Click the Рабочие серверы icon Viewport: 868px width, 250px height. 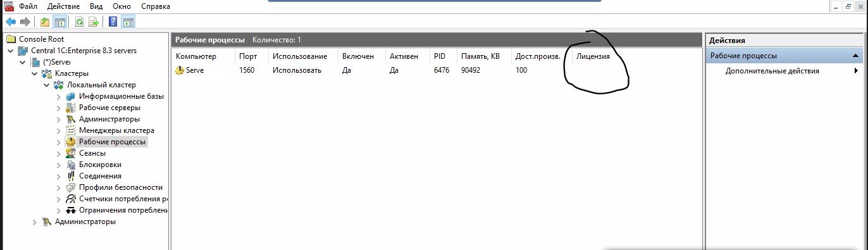(x=71, y=108)
